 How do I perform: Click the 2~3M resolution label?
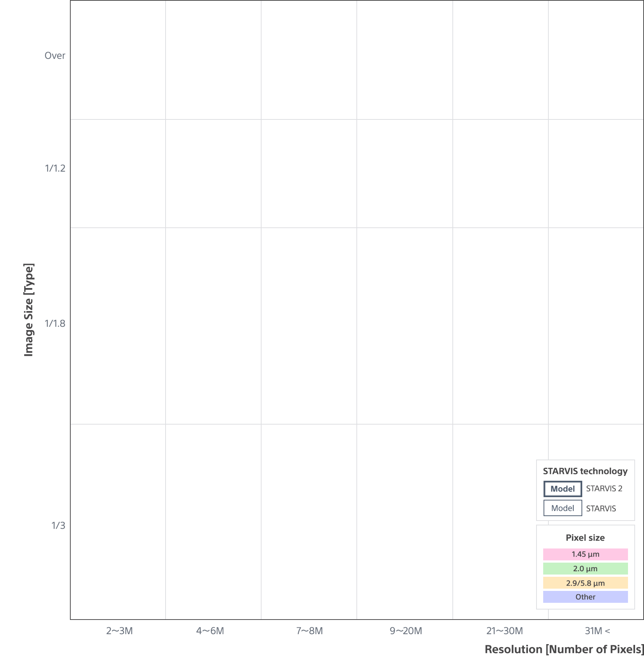pos(119,631)
